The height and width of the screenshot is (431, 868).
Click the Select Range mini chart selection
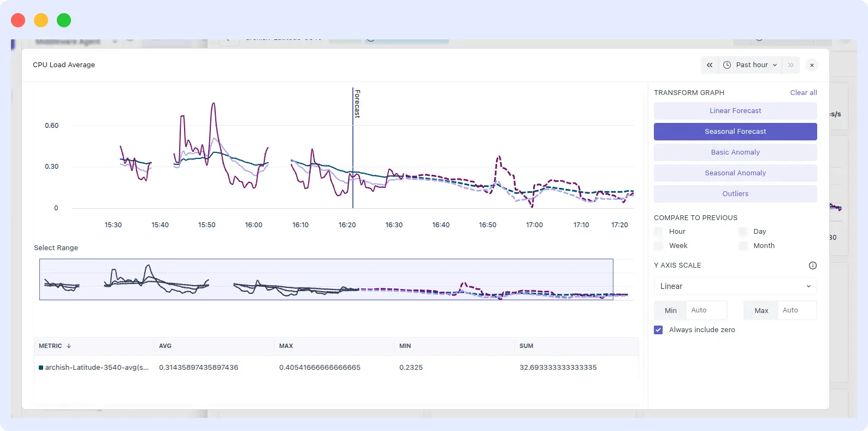tap(326, 279)
